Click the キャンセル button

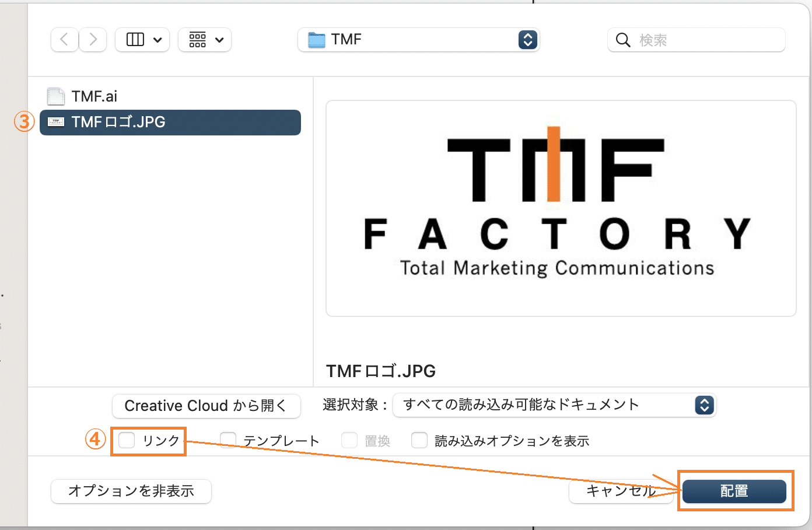(x=621, y=491)
